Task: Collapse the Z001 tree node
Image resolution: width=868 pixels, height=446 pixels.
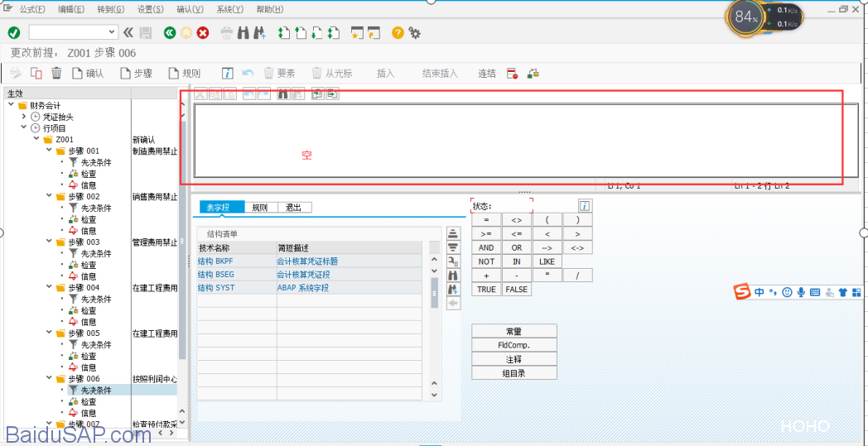Action: pyautogui.click(x=36, y=139)
